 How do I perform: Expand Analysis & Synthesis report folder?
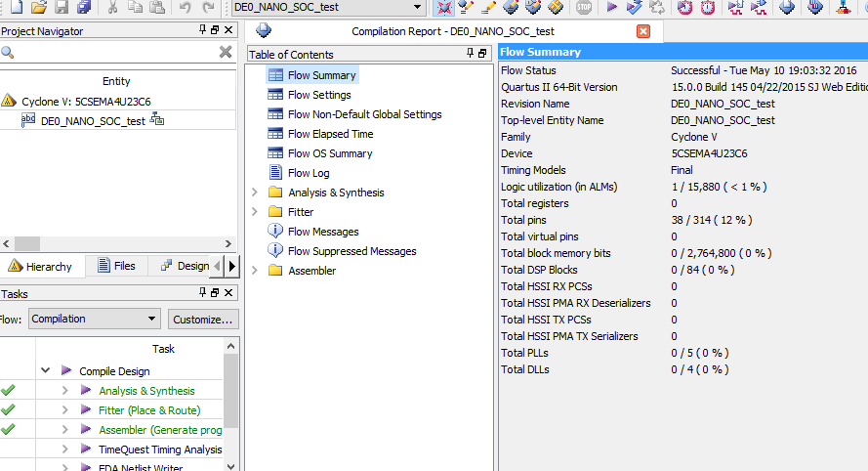click(x=255, y=193)
